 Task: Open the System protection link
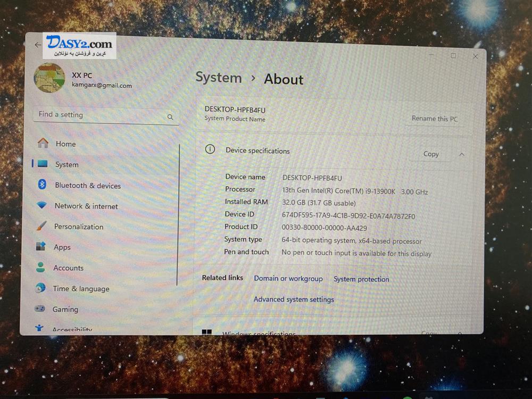click(x=361, y=279)
